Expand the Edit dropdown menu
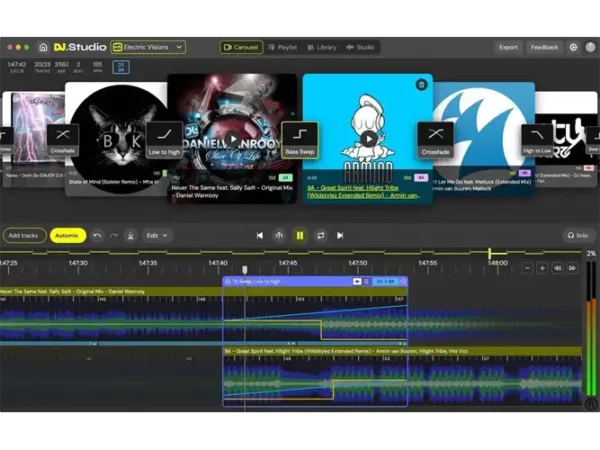 point(157,235)
